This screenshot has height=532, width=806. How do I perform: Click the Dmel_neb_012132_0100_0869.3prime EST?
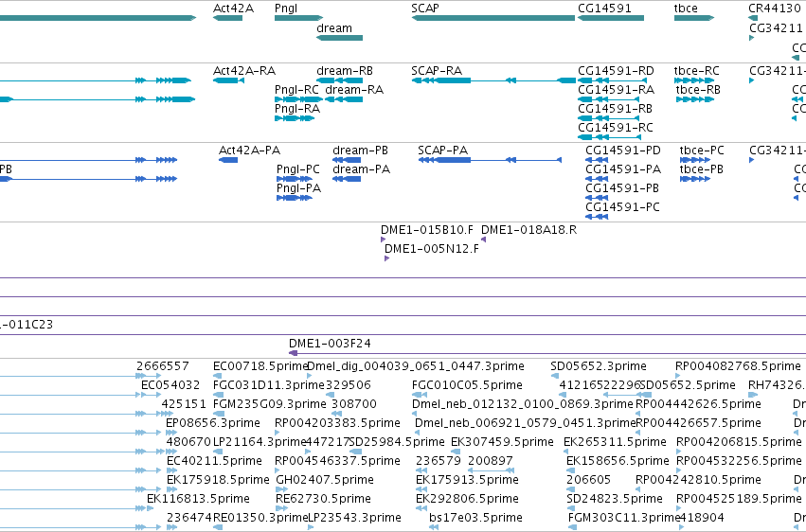pyautogui.click(x=416, y=414)
